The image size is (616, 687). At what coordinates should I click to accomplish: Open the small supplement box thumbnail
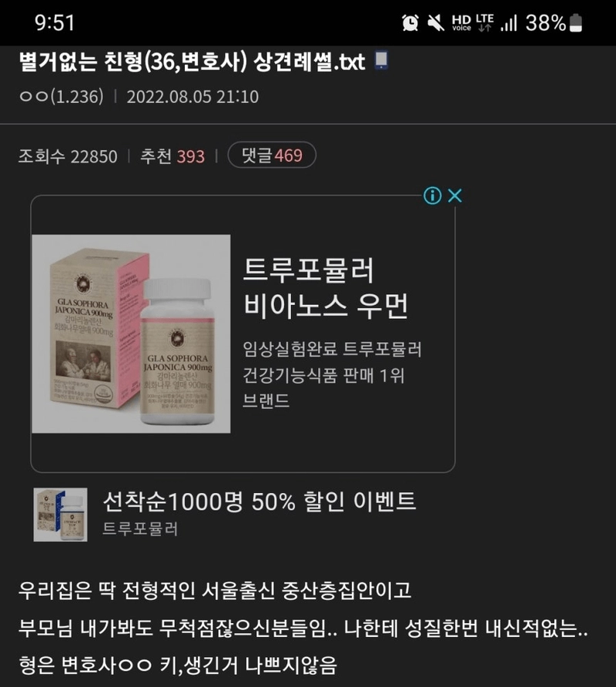[61, 514]
